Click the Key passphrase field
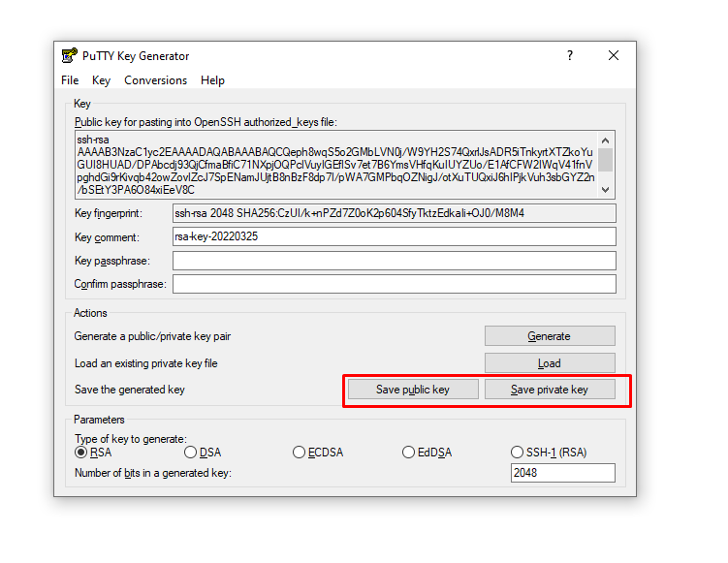This screenshot has width=728, height=563. click(395, 261)
